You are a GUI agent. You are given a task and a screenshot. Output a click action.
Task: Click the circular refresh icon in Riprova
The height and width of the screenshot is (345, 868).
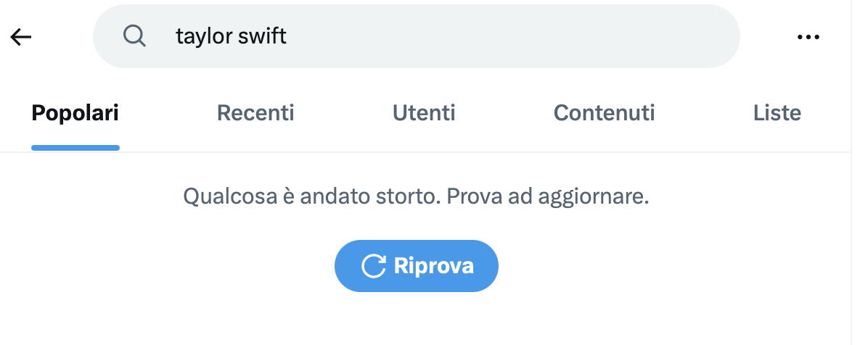point(373,266)
